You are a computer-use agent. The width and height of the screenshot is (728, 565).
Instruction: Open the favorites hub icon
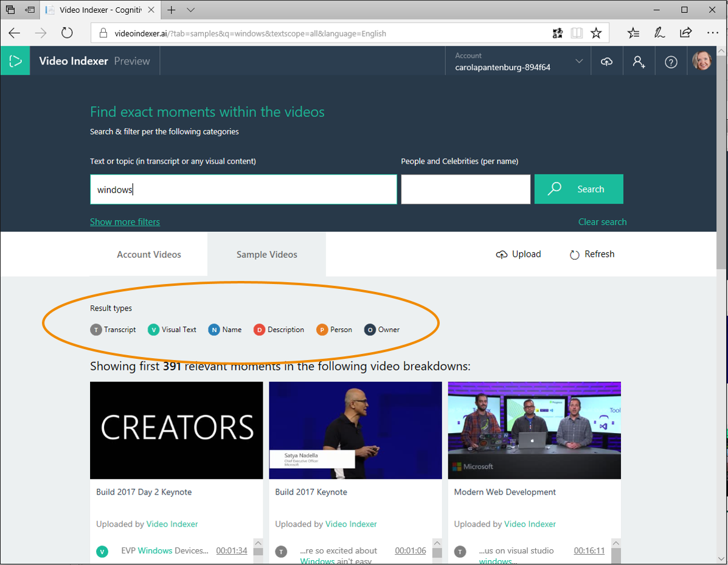633,33
